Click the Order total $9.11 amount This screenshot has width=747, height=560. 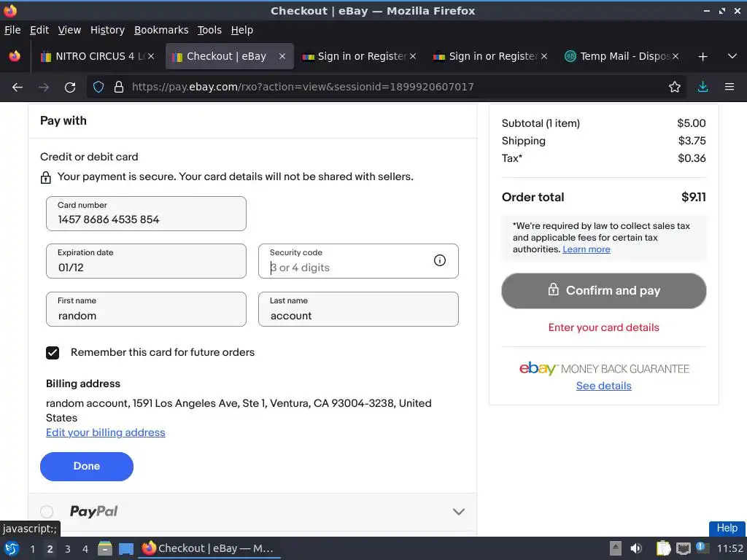click(693, 197)
